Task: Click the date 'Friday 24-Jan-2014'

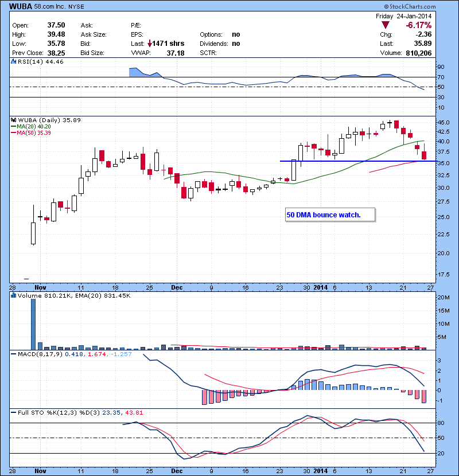Action: coord(403,16)
